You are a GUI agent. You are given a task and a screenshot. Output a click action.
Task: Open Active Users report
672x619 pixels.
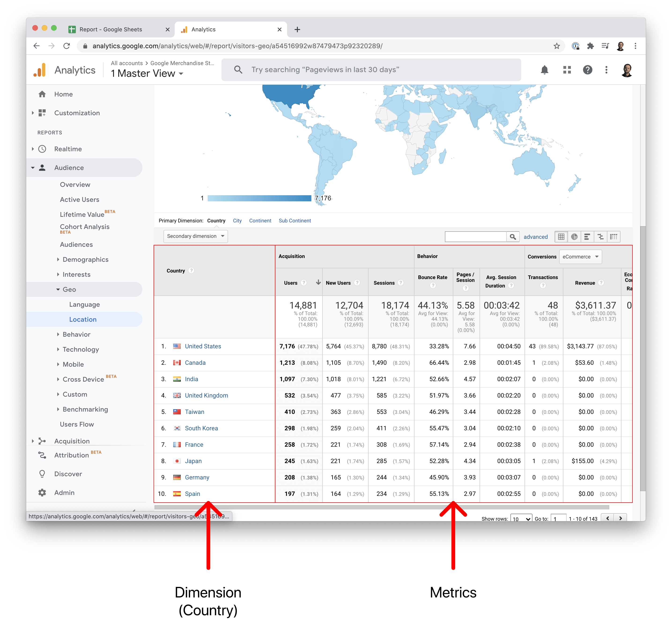point(79,200)
